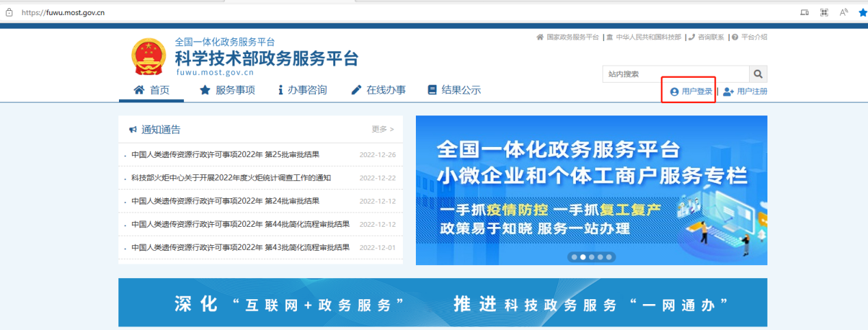Open the 在线办事 menu item
868x330 pixels.
(x=378, y=90)
